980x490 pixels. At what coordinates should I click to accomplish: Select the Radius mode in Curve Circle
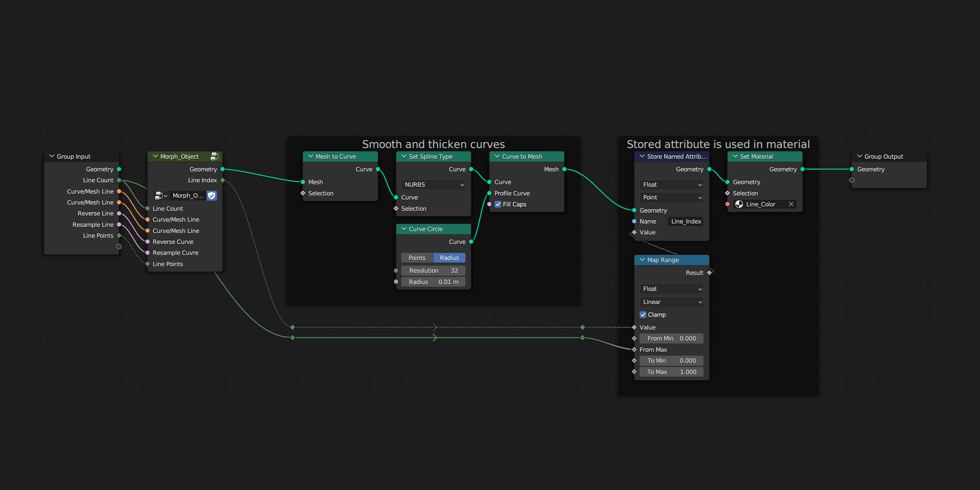449,258
